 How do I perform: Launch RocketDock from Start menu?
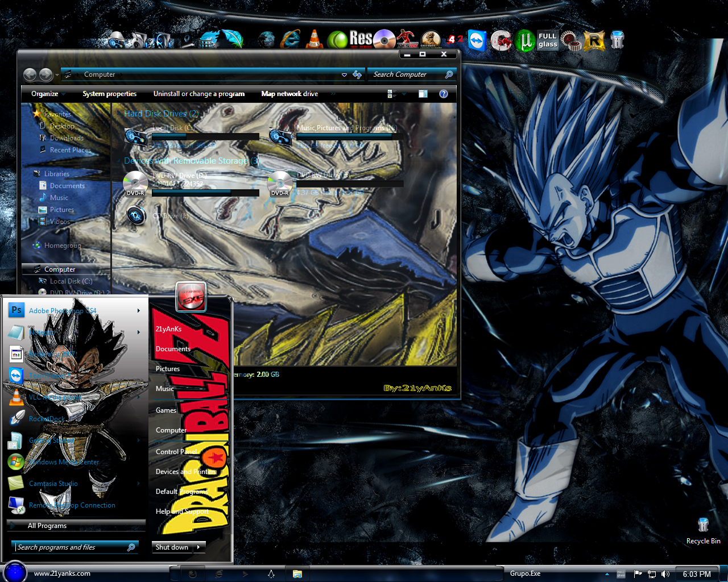[x=74, y=418]
